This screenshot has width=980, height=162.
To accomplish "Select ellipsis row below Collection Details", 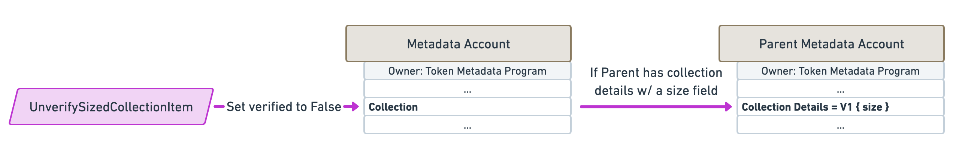I will click(x=840, y=124).
